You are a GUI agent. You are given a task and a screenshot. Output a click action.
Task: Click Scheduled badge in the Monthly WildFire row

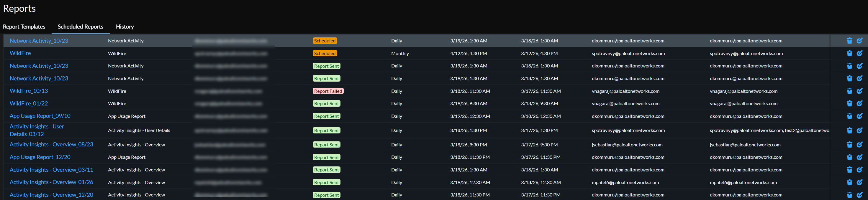tap(325, 53)
